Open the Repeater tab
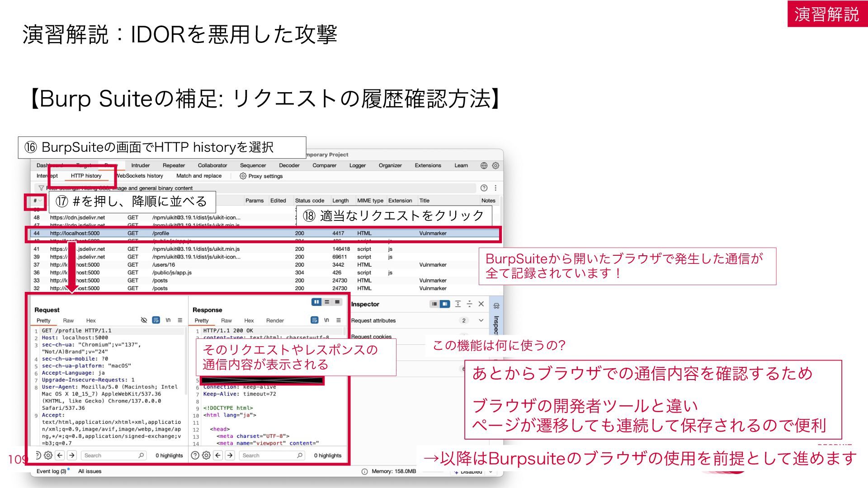 (x=174, y=165)
